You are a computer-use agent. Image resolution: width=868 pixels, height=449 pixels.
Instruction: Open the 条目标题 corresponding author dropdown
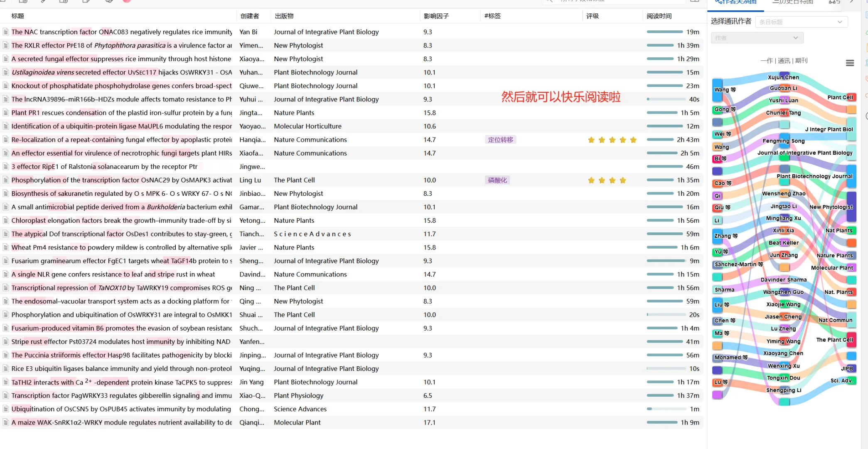801,22
